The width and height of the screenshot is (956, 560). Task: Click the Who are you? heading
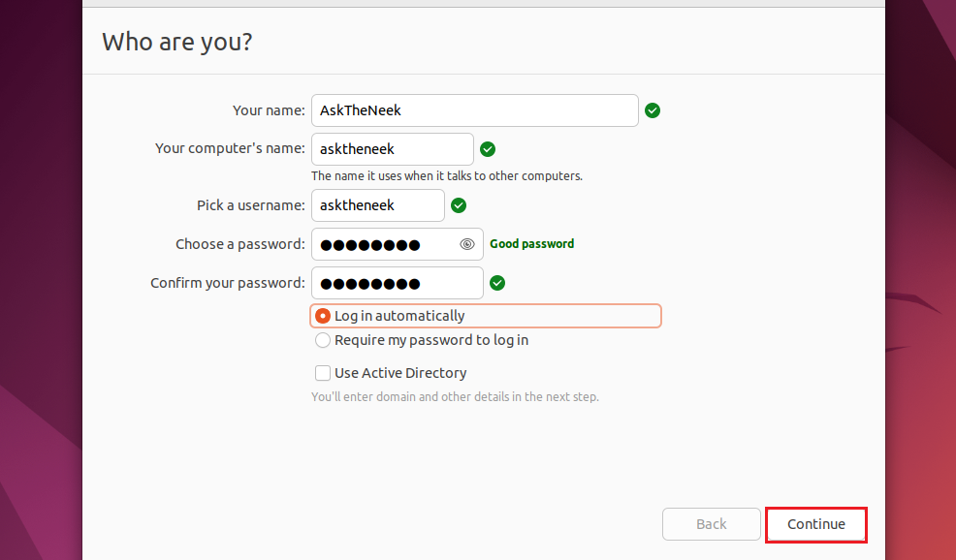pyautogui.click(x=176, y=42)
